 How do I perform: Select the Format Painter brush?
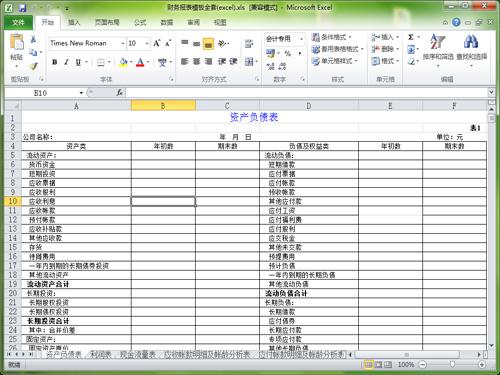click(33, 66)
